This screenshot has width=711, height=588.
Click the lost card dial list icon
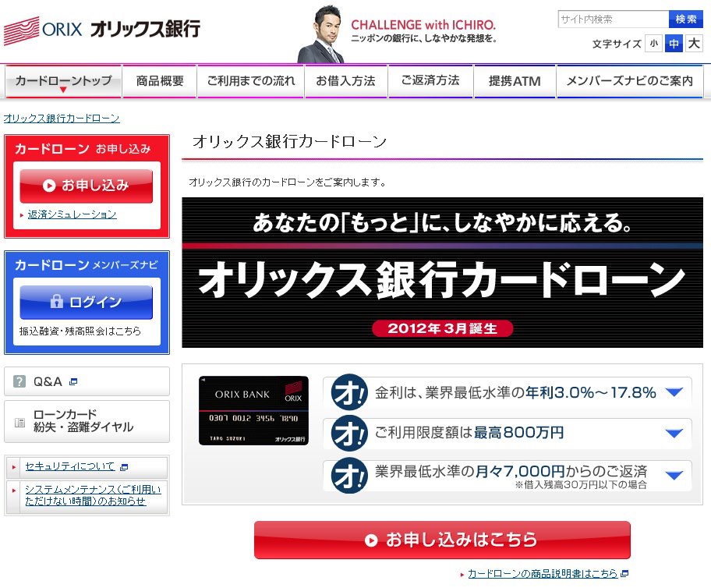click(x=19, y=423)
